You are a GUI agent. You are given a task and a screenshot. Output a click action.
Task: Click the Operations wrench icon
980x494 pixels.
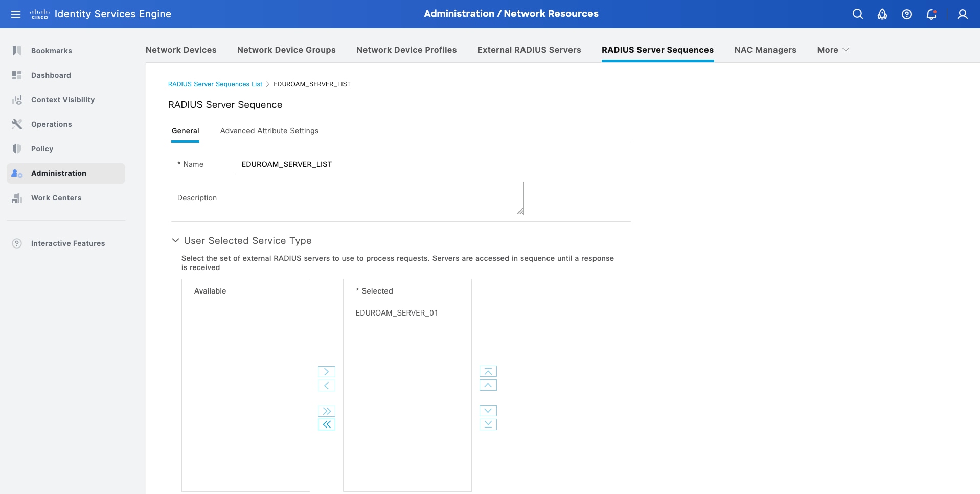coord(17,124)
